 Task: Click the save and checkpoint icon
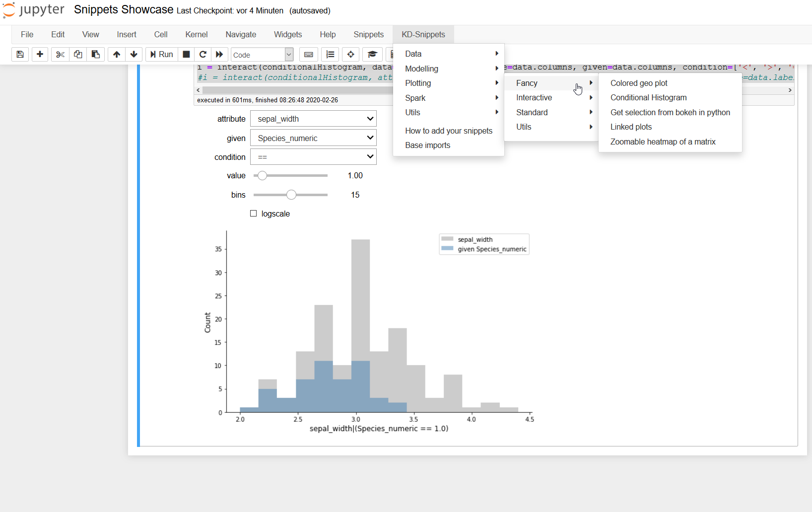click(20, 54)
